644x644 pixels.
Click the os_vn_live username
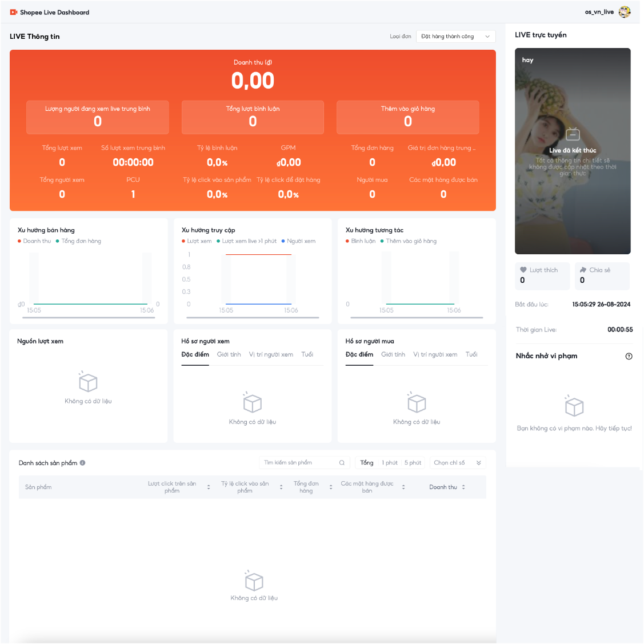coord(599,12)
